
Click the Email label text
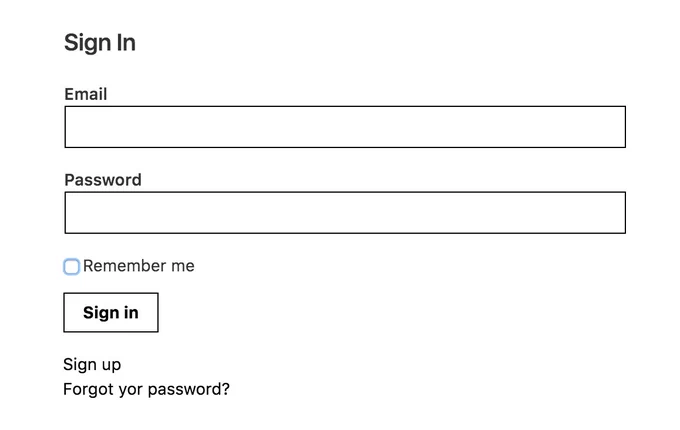[x=85, y=94]
